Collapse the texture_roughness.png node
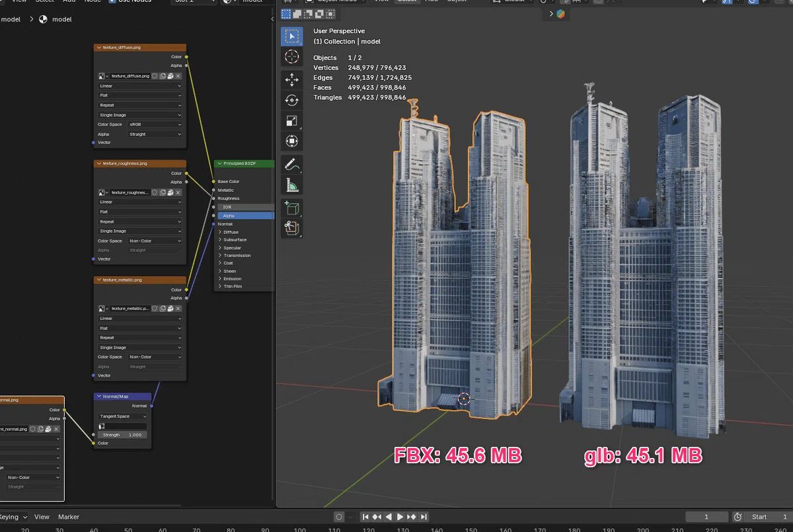The width and height of the screenshot is (793, 532). click(99, 163)
